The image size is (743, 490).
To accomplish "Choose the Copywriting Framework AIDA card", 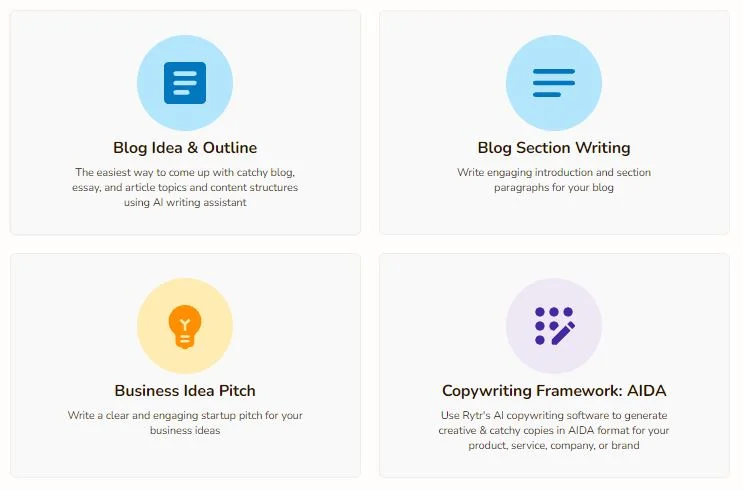I will pyautogui.click(x=554, y=365).
